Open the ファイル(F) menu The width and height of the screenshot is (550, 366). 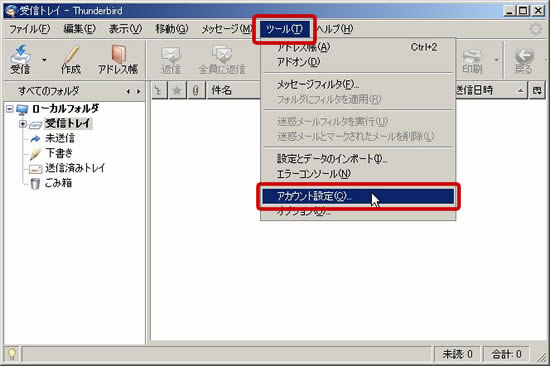coord(29,29)
